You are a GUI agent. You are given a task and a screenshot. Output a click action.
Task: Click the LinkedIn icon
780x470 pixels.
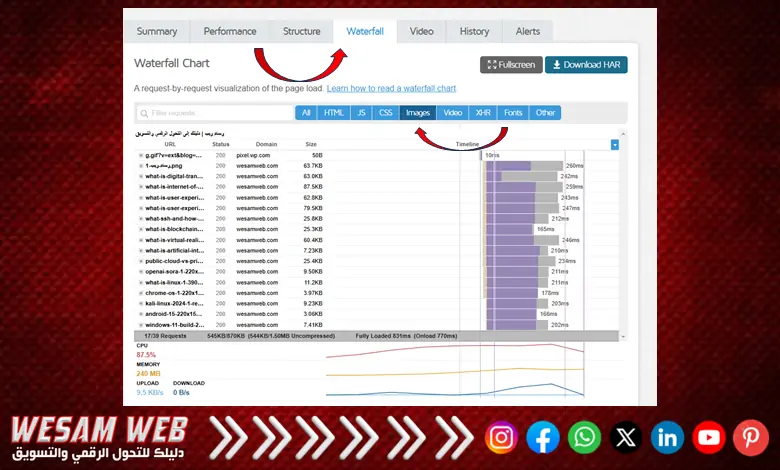point(667,437)
